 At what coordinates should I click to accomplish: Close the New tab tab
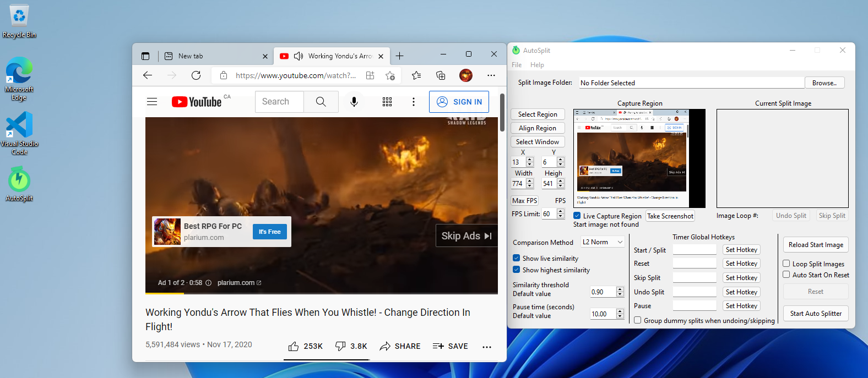coord(265,56)
